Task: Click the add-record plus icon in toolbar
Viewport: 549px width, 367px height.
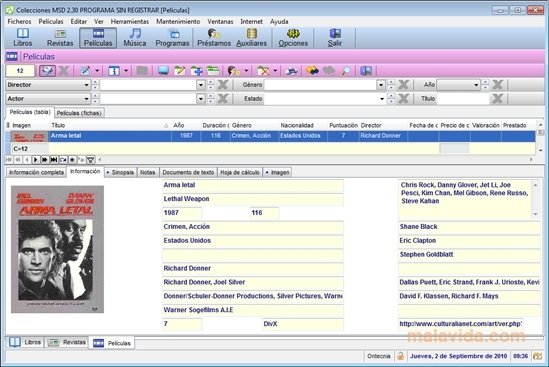Action: pyautogui.click(x=196, y=71)
